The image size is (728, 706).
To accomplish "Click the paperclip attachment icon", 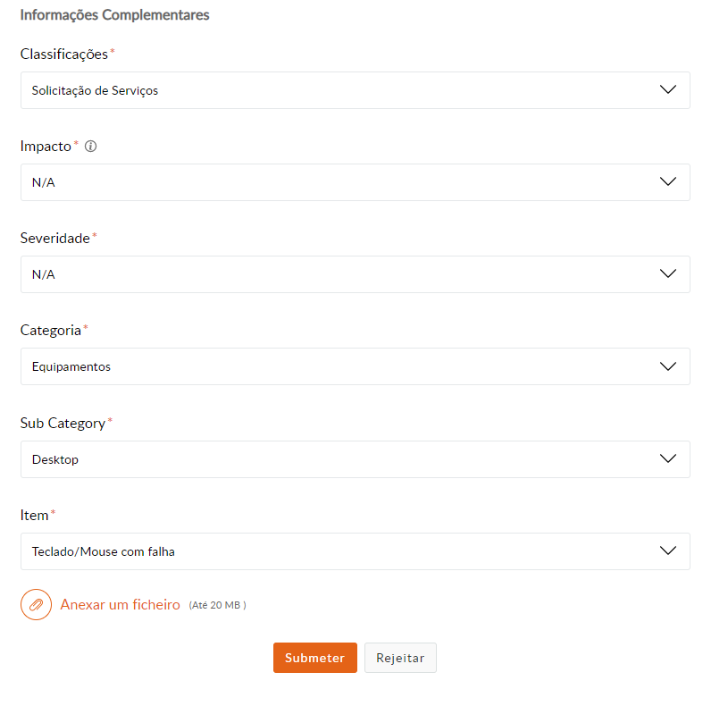I will tap(36, 604).
